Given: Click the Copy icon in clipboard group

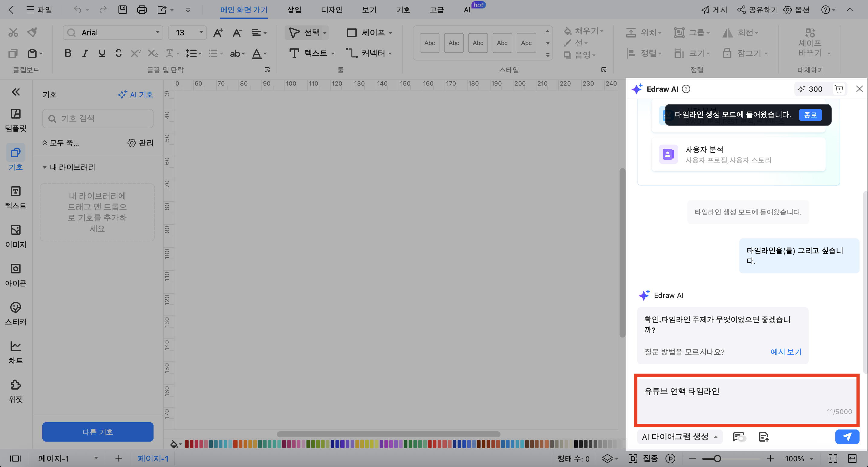Looking at the screenshot, I should pos(13,53).
